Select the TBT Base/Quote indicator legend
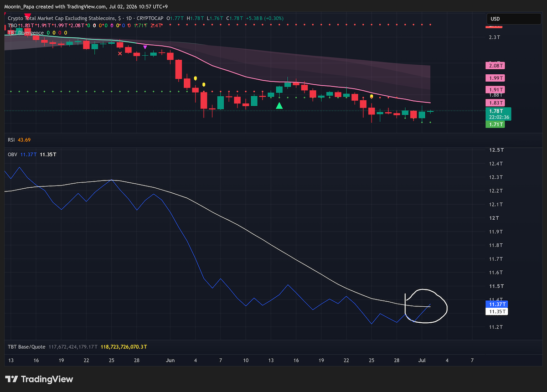This screenshot has width=547, height=392. (x=26, y=347)
